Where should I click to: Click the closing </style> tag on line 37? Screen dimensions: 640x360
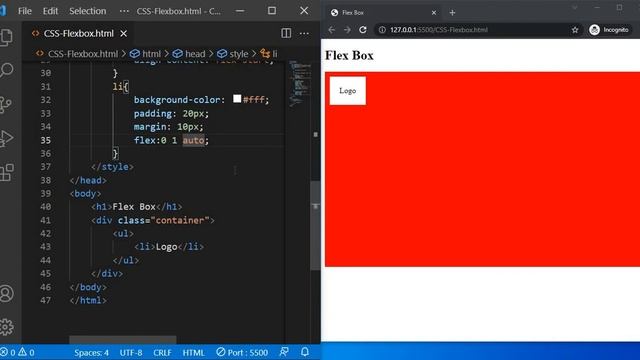tap(112, 167)
